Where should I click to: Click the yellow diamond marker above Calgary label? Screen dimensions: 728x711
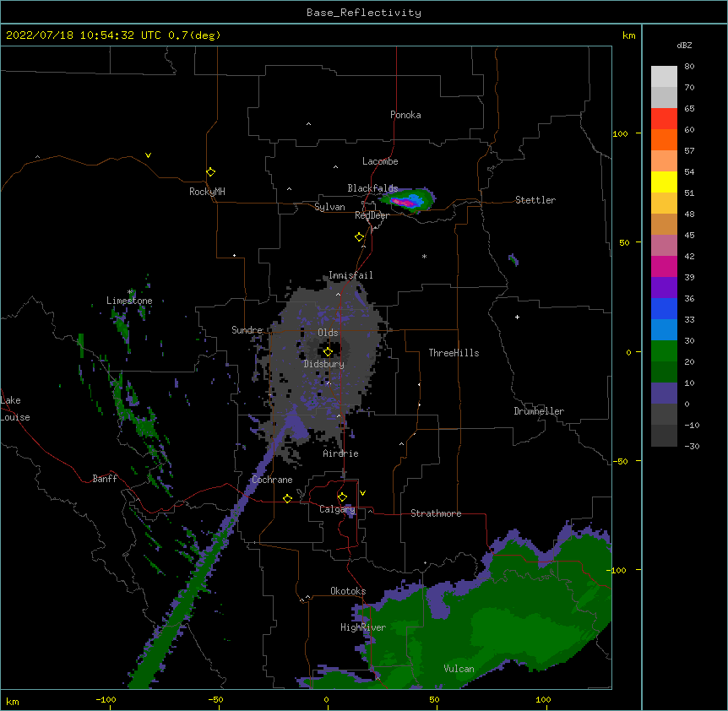342,497
